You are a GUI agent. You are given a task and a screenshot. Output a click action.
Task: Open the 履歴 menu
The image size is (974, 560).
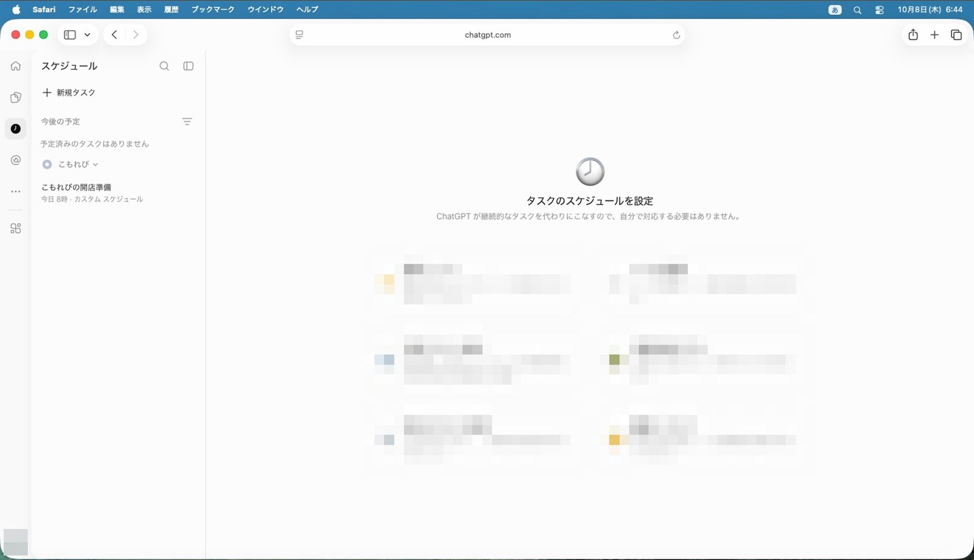(171, 9)
